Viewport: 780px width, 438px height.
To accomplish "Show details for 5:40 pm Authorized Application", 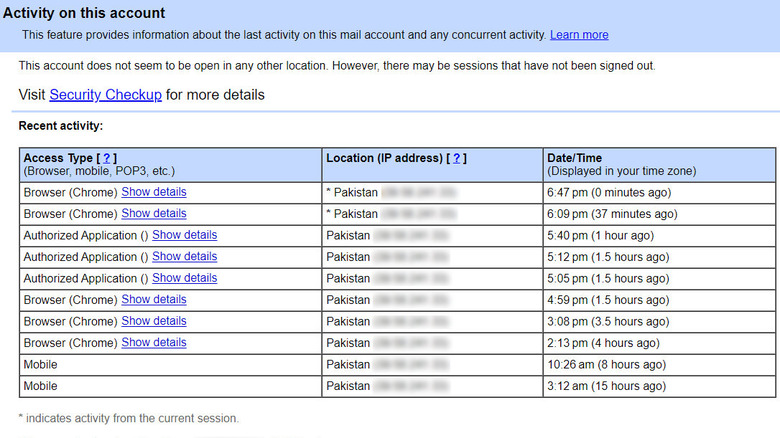I will [x=184, y=235].
